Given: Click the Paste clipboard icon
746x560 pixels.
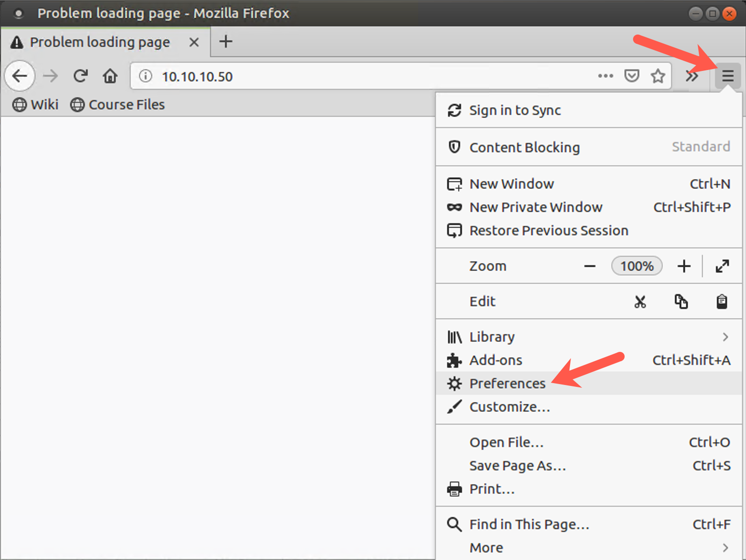Looking at the screenshot, I should tap(722, 301).
